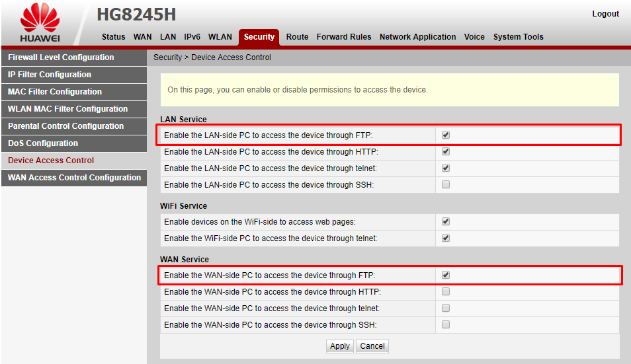Open MAC Filter Configuration
The width and height of the screenshot is (631, 364).
point(74,92)
